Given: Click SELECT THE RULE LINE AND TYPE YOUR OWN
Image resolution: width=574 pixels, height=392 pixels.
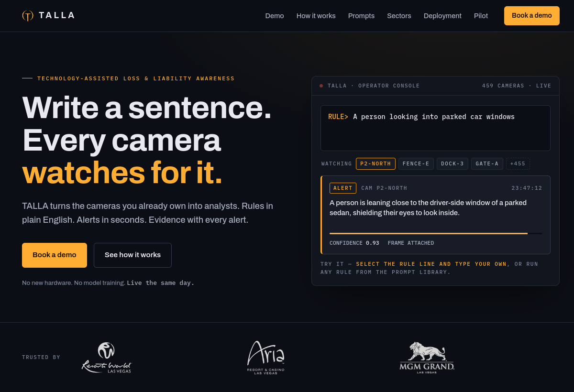Looking at the screenshot, I should pyautogui.click(x=431, y=264).
